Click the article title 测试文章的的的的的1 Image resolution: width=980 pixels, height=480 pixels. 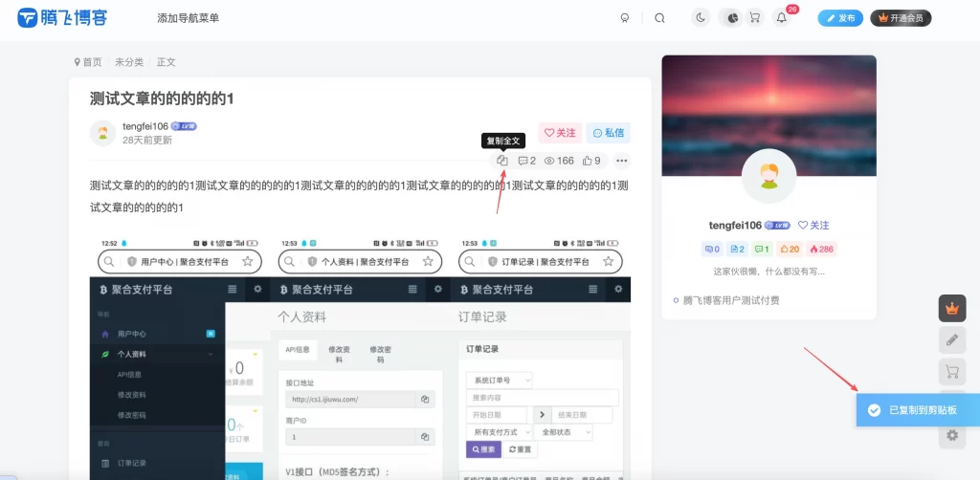click(161, 98)
